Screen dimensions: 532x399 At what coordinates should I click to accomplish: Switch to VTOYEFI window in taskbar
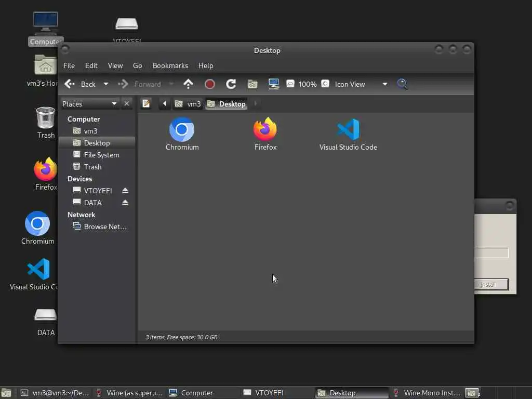click(277, 393)
